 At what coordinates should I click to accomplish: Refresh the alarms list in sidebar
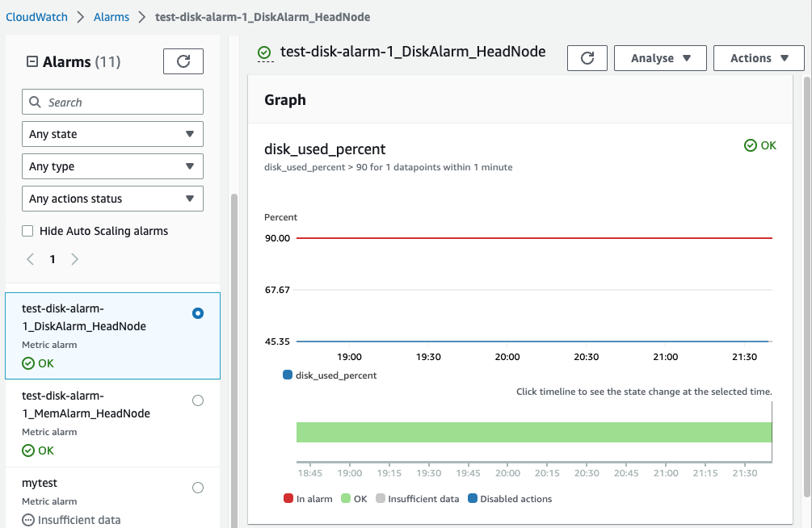[x=183, y=61]
